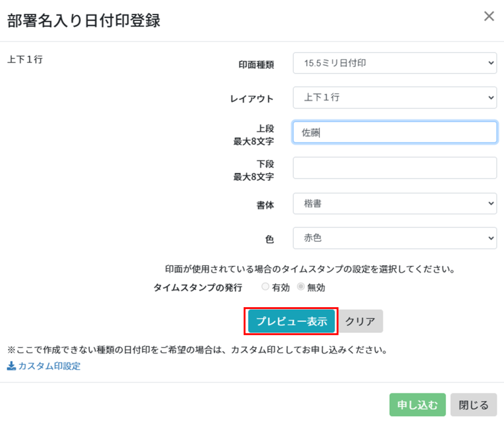Close the dialog with the X icon
The image size is (504, 421).
[x=489, y=16]
